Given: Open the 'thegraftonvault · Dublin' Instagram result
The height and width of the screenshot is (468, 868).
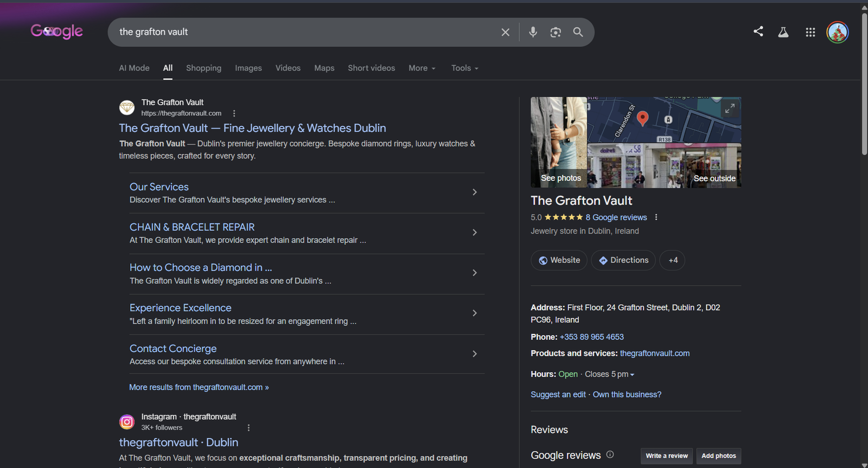Looking at the screenshot, I should [x=178, y=442].
